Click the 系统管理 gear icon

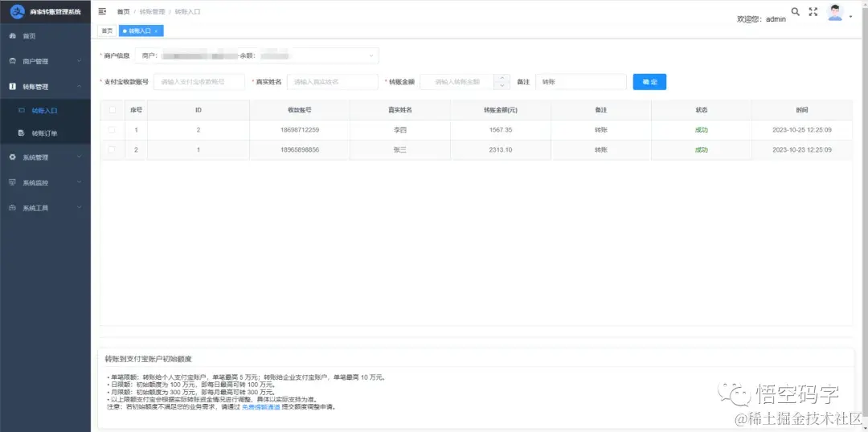click(12, 157)
